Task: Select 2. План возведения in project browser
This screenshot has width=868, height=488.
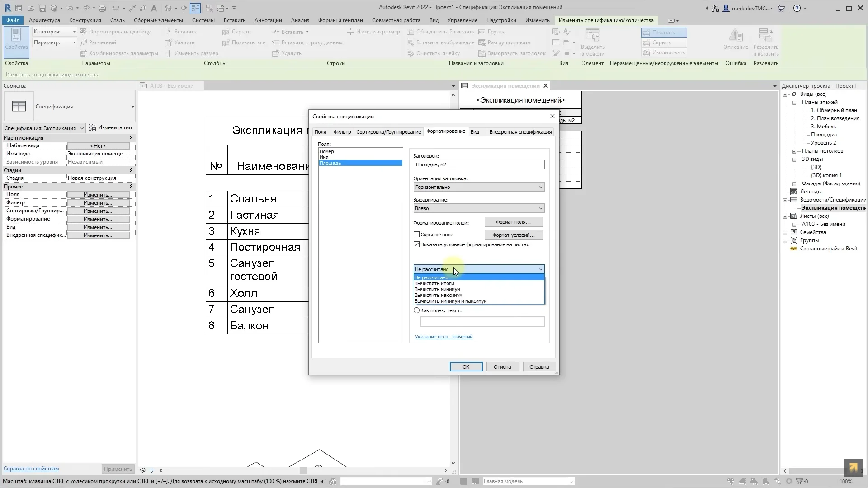Action: [x=835, y=118]
